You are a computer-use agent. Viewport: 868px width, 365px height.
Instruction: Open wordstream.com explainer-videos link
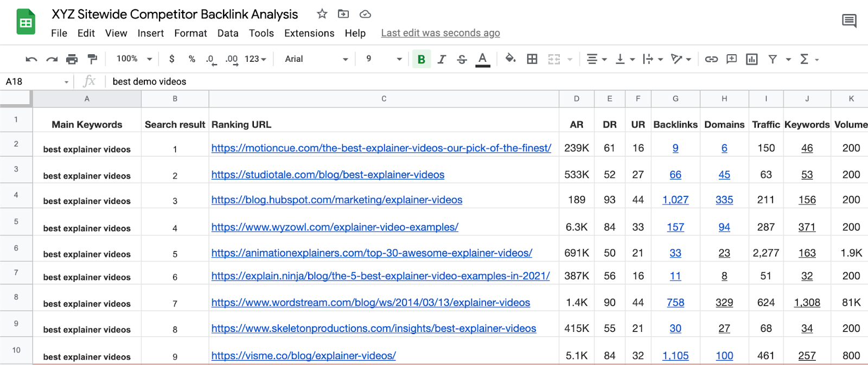(371, 302)
